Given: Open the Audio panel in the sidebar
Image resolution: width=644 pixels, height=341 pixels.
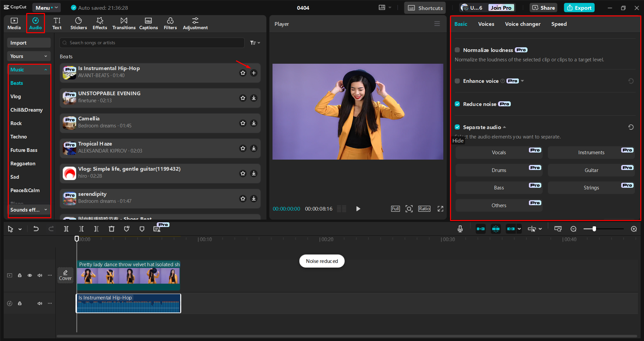Looking at the screenshot, I should pos(35,23).
